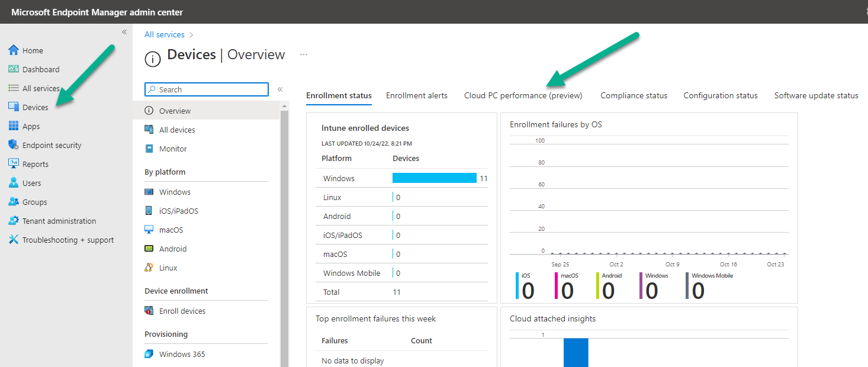Click the Home icon in sidebar
This screenshot has width=868, height=367.
point(14,50)
